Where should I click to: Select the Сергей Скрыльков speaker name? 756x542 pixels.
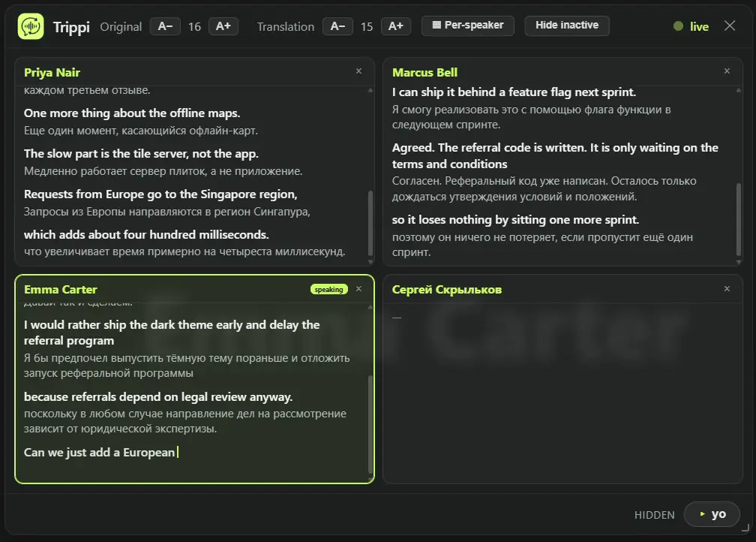click(x=447, y=290)
